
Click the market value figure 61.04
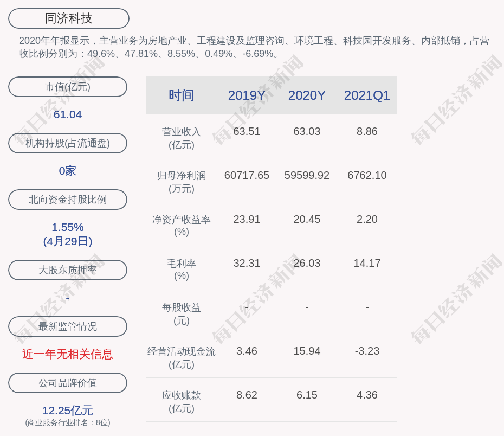coord(68,114)
